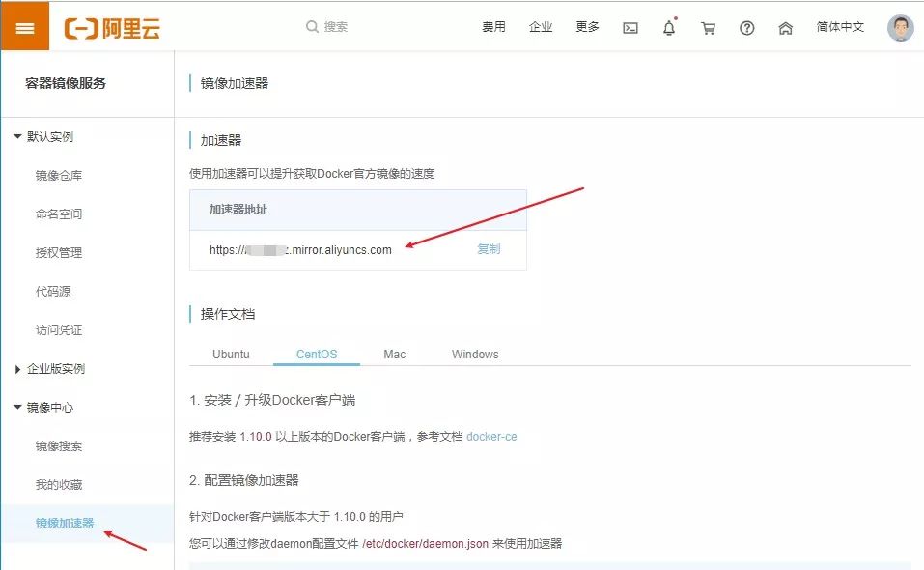The width and height of the screenshot is (924, 570).
Task: Open the shopping cart icon
Action: click(x=708, y=28)
